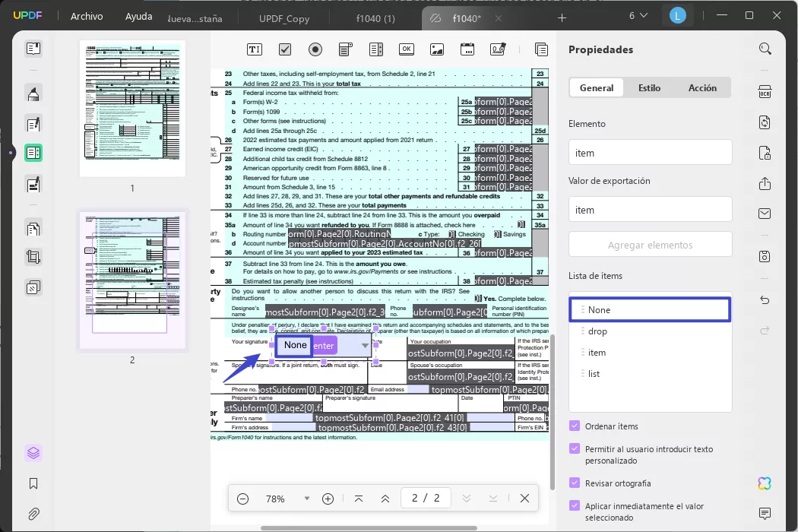
Task: Open the Attachments paperclip panel
Action: tap(33, 514)
